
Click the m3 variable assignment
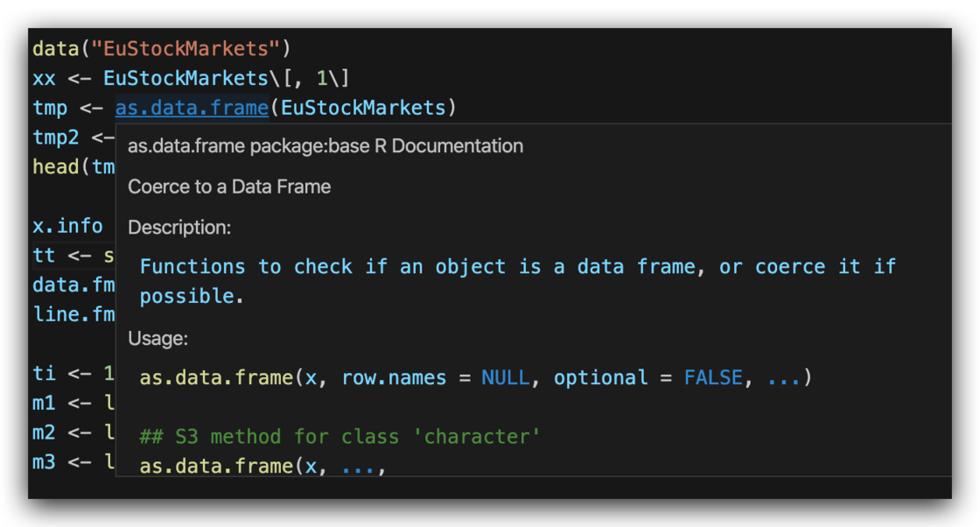pos(44,461)
